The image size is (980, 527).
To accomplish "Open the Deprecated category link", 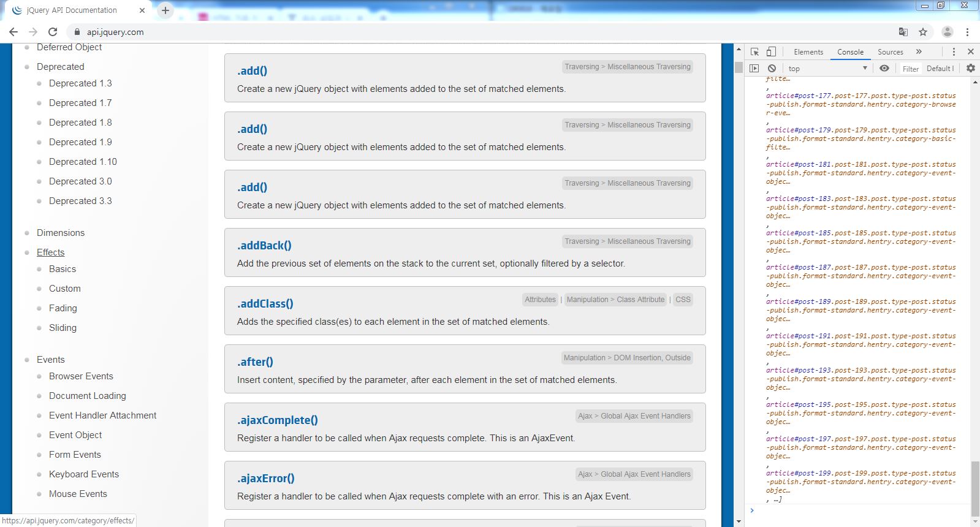I will [60, 67].
